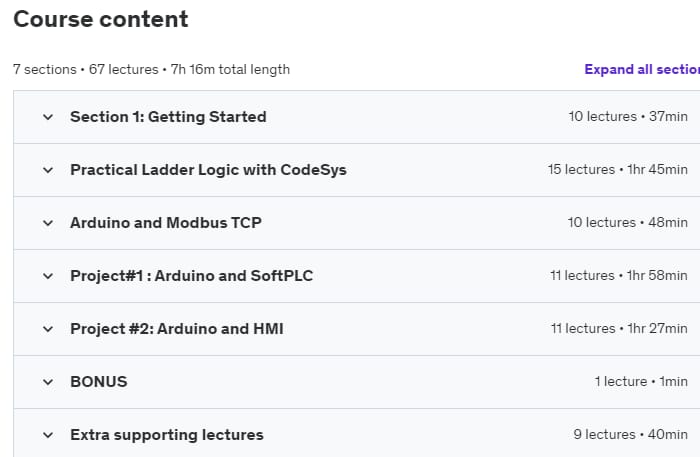Open Project#1: Arduino and SoftPLC section title
The height and width of the screenshot is (457, 700).
pyautogui.click(x=191, y=276)
